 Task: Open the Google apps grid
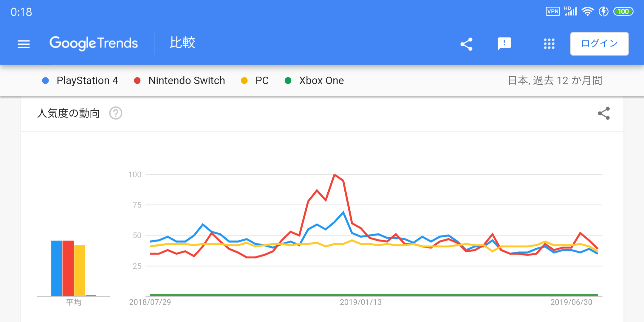click(x=549, y=44)
